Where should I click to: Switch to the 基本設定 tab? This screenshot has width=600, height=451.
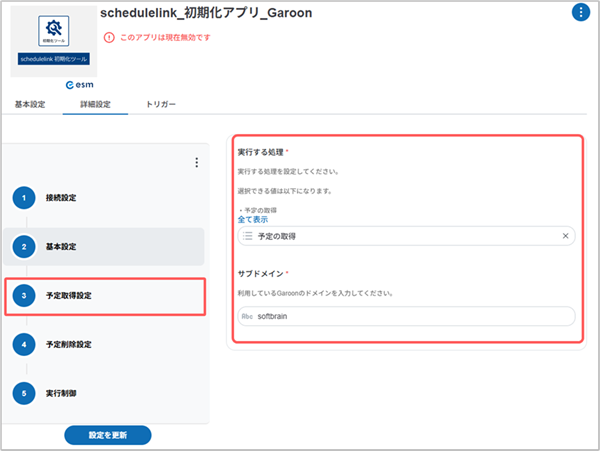(x=30, y=104)
